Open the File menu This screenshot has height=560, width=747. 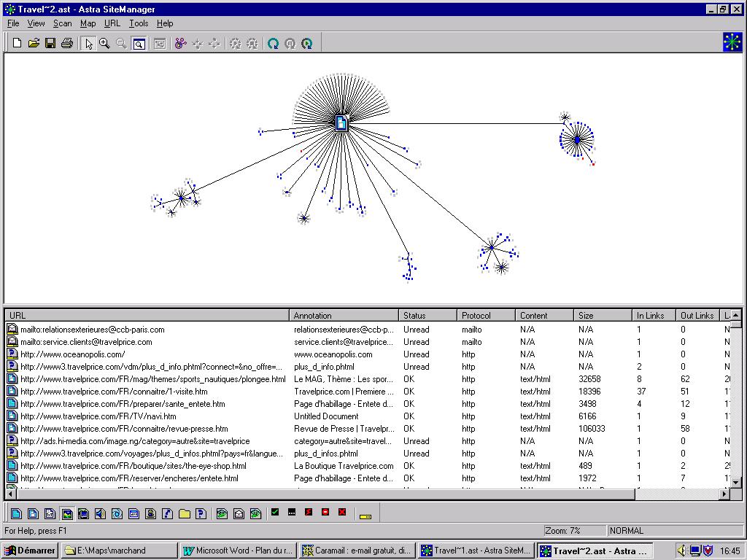pos(13,23)
